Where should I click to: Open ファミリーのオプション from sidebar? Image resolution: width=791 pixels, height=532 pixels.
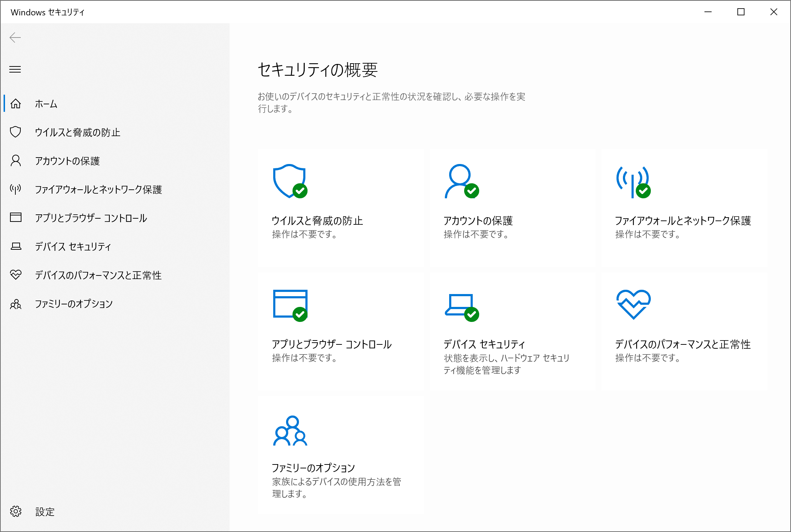pyautogui.click(x=74, y=304)
